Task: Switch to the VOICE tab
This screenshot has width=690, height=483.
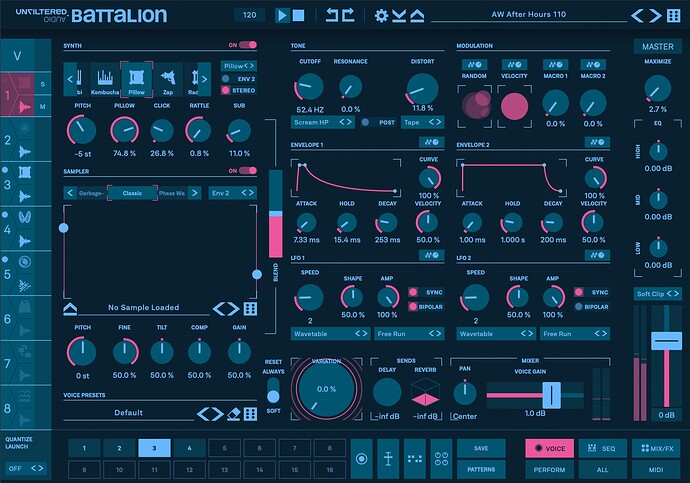Action: tap(549, 448)
